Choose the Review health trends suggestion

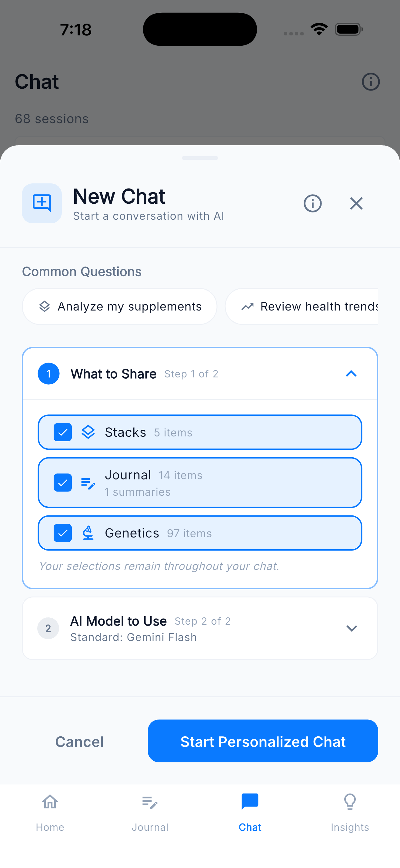(310, 306)
